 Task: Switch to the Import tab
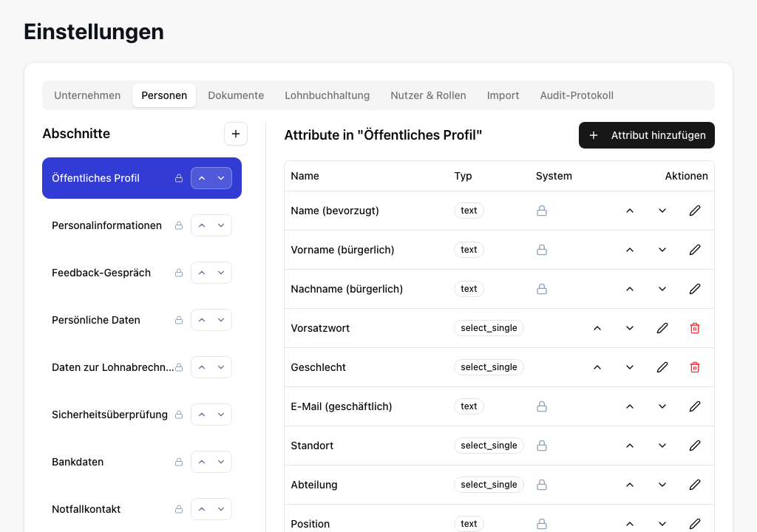pos(503,95)
